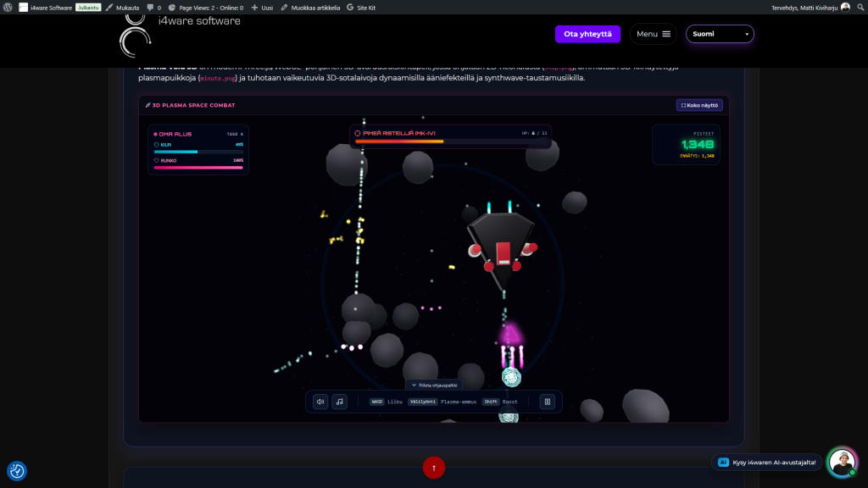Click the admin bar search magnifier
Image resolution: width=868 pixels, height=488 pixels.
click(861, 7)
